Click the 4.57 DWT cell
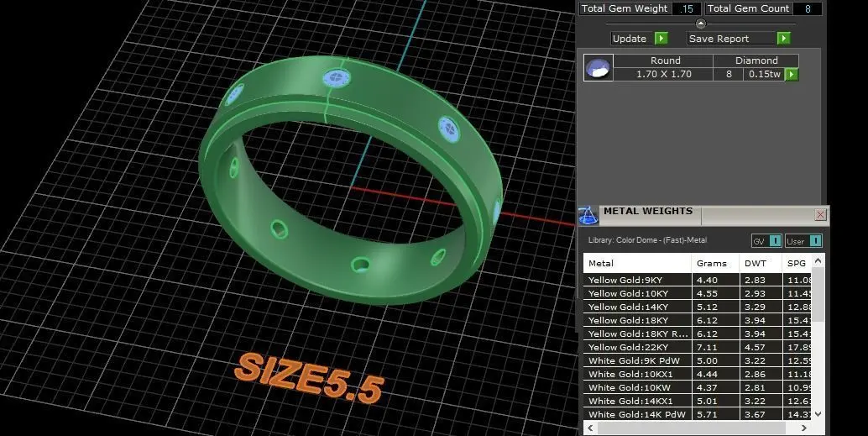The image size is (868, 436). click(760, 347)
